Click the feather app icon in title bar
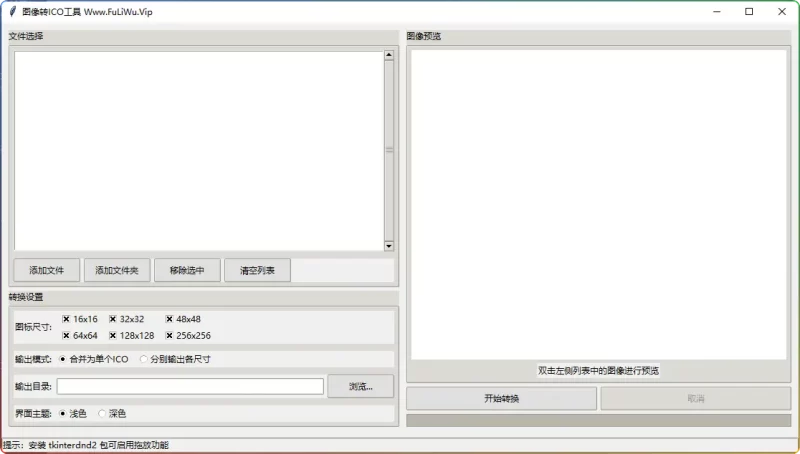The height and width of the screenshot is (454, 800). (x=11, y=11)
